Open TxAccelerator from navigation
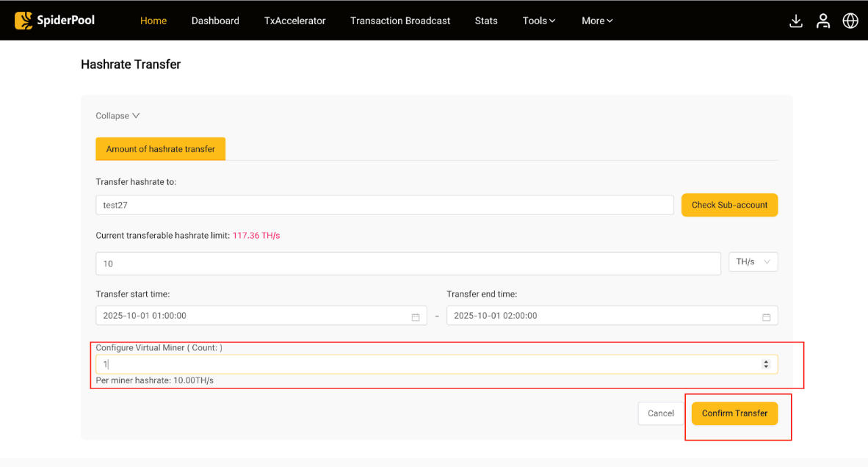The width and height of the screenshot is (868, 467). pyautogui.click(x=294, y=21)
